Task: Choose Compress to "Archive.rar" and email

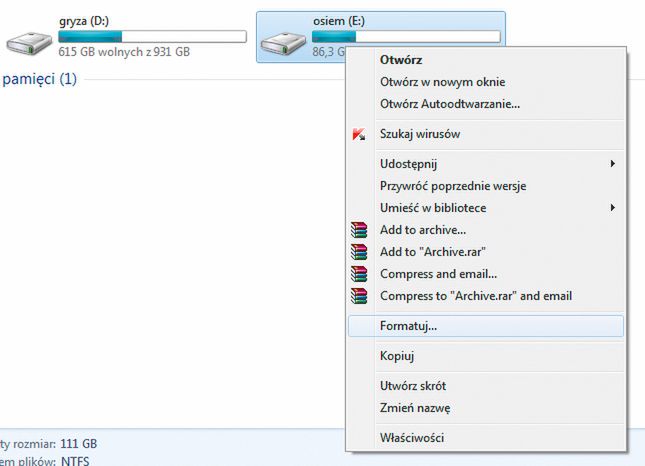Action: 486,296
